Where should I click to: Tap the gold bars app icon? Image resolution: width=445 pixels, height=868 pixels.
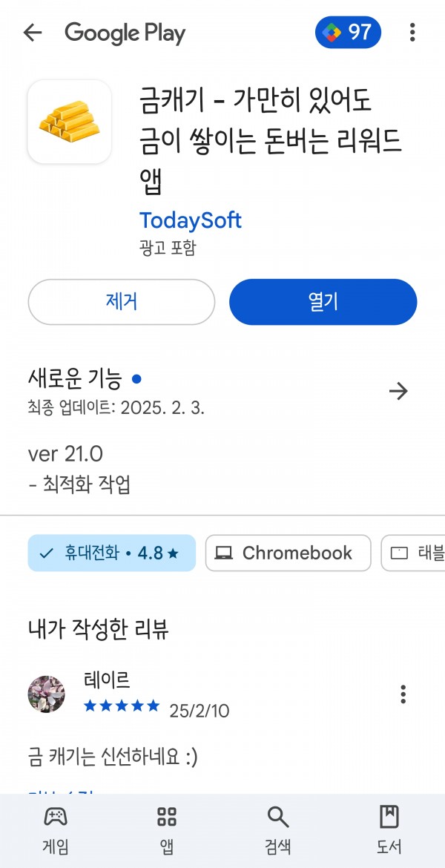pos(69,122)
